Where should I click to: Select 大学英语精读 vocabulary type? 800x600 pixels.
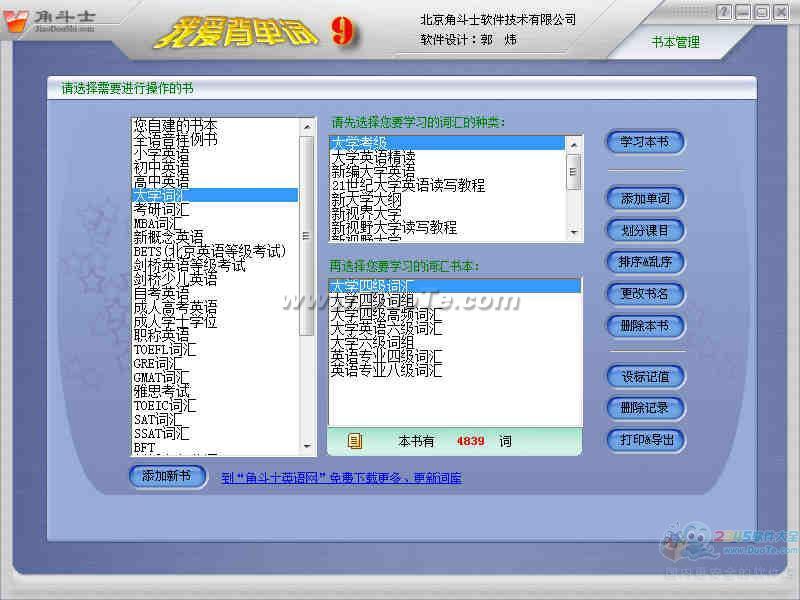tap(447, 157)
